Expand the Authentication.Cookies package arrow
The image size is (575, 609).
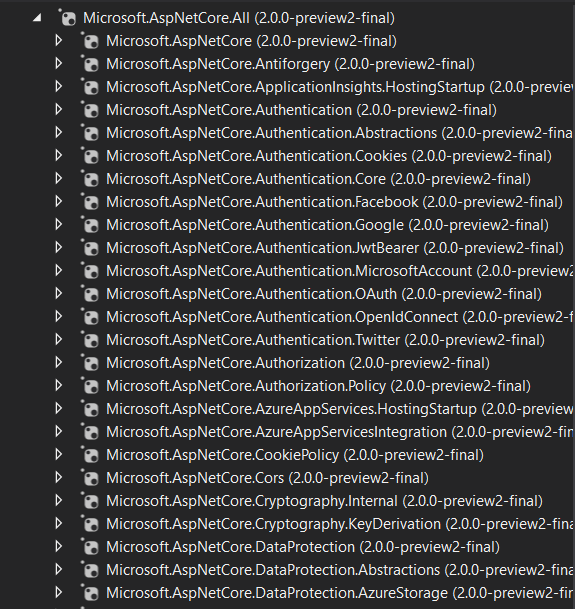pos(59,156)
